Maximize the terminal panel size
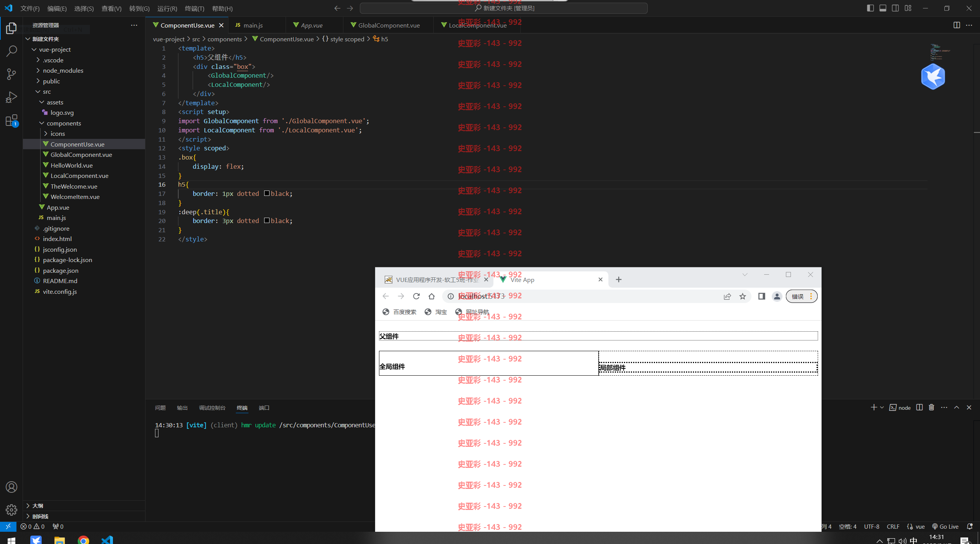Screen dimensions: 980x544 tap(956, 407)
